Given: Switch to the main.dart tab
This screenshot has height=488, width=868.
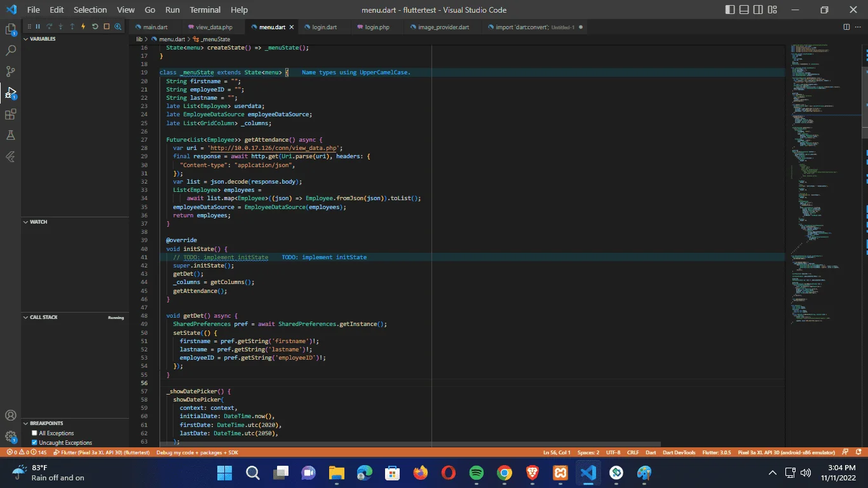Looking at the screenshot, I should click(x=155, y=27).
